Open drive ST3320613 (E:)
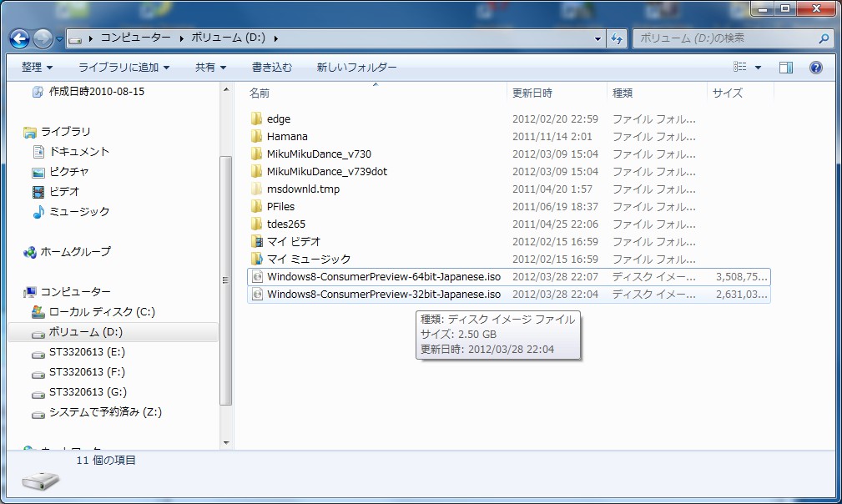 click(x=87, y=352)
